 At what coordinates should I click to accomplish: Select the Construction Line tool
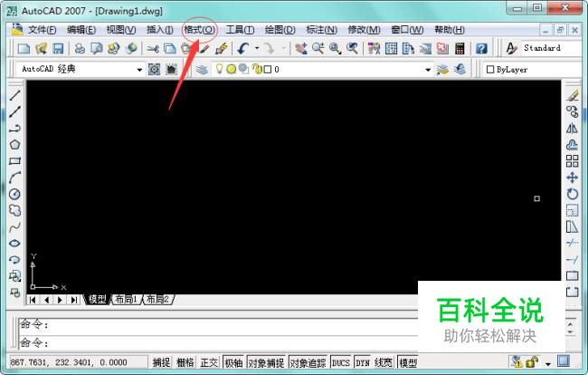(x=14, y=111)
